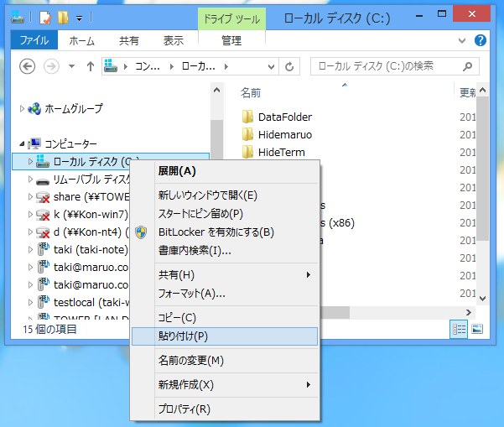Select the share (¥¥TOWER) network drive
504x427 pixels.
coord(91,197)
